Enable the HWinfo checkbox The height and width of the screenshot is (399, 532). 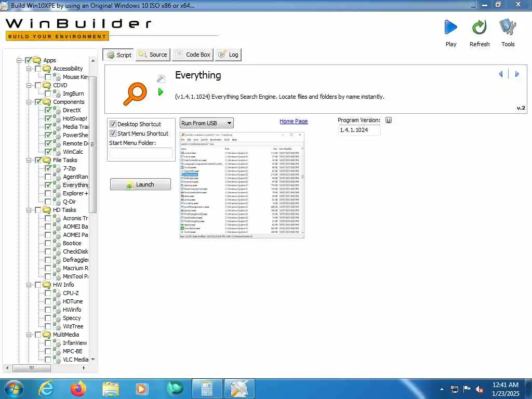tap(48, 310)
